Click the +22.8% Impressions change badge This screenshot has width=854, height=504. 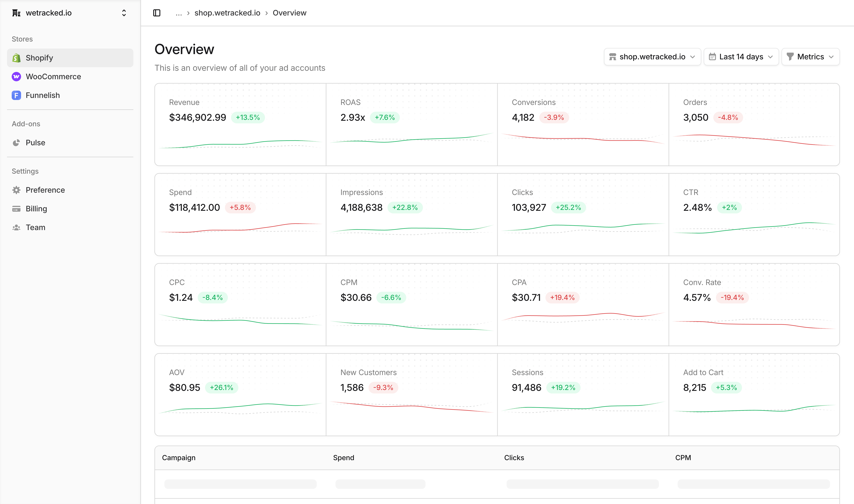[x=405, y=208]
